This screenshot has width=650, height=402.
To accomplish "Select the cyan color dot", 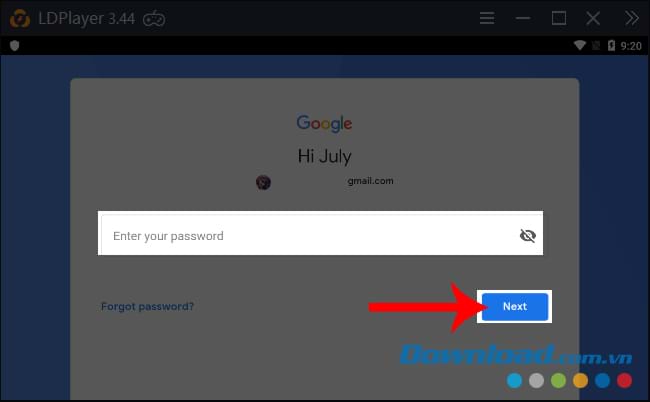I will pyautogui.click(x=514, y=380).
